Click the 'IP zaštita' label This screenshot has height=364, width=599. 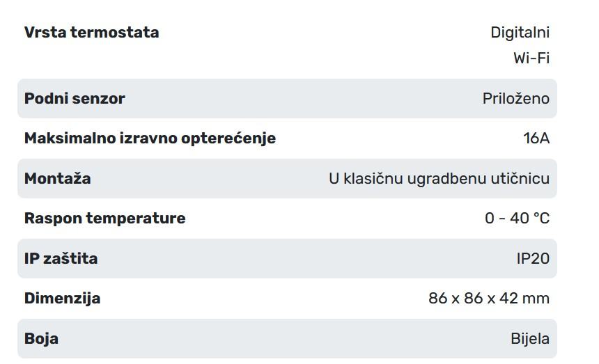click(61, 259)
